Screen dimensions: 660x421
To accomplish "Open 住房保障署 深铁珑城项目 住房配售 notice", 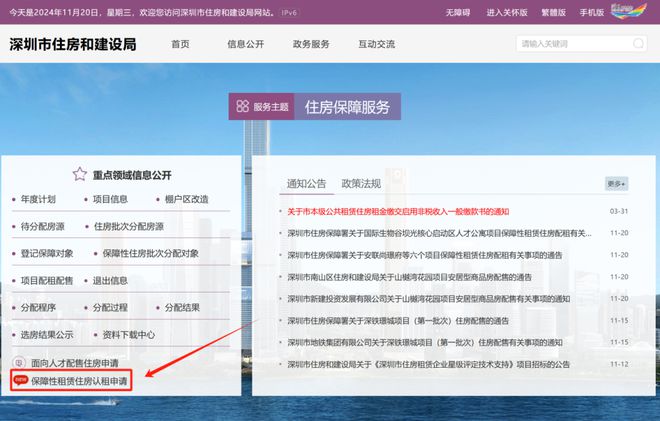I will (x=398, y=321).
